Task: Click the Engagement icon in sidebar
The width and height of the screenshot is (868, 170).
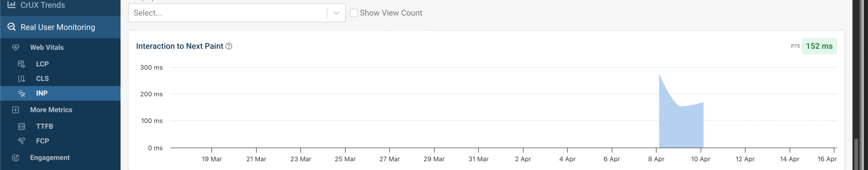Action: click(x=16, y=157)
